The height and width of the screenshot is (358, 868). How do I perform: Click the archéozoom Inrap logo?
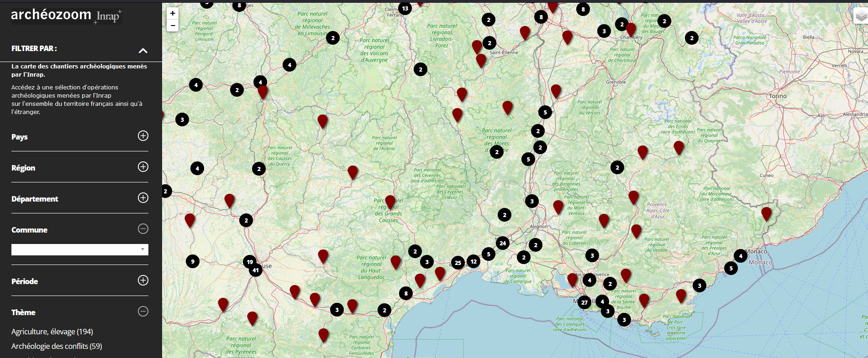click(x=66, y=16)
